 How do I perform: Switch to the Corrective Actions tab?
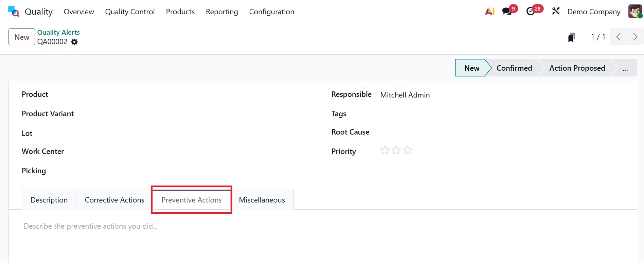114,200
